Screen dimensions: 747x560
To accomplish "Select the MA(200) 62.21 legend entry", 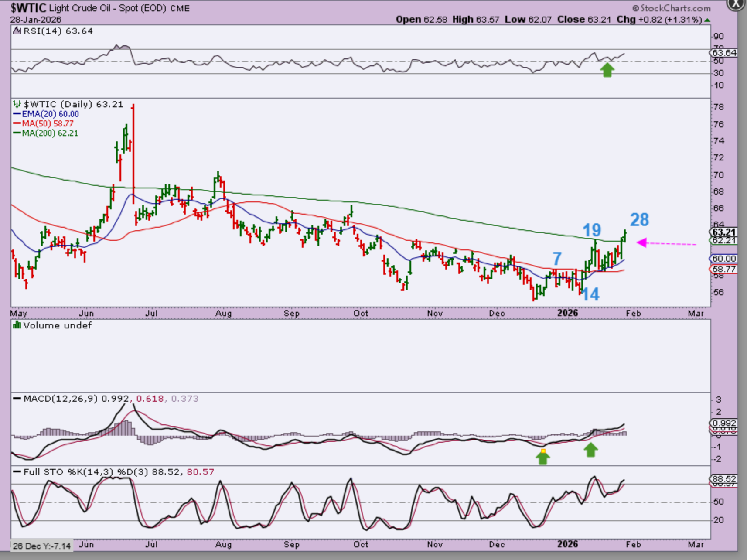I will pyautogui.click(x=46, y=133).
